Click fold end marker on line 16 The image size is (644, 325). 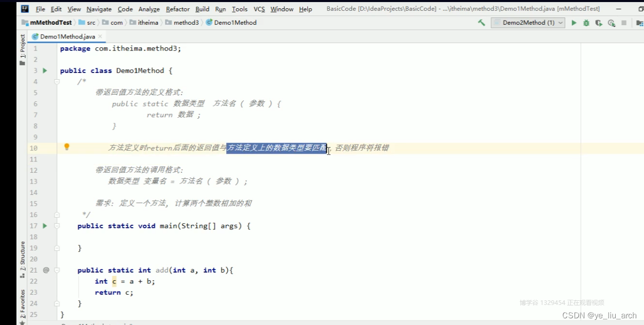(x=57, y=214)
